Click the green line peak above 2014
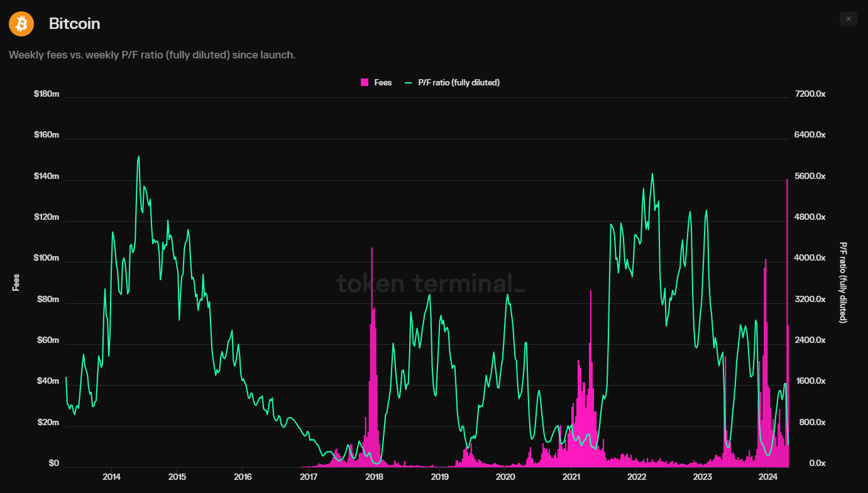868x493 pixels. (139, 156)
